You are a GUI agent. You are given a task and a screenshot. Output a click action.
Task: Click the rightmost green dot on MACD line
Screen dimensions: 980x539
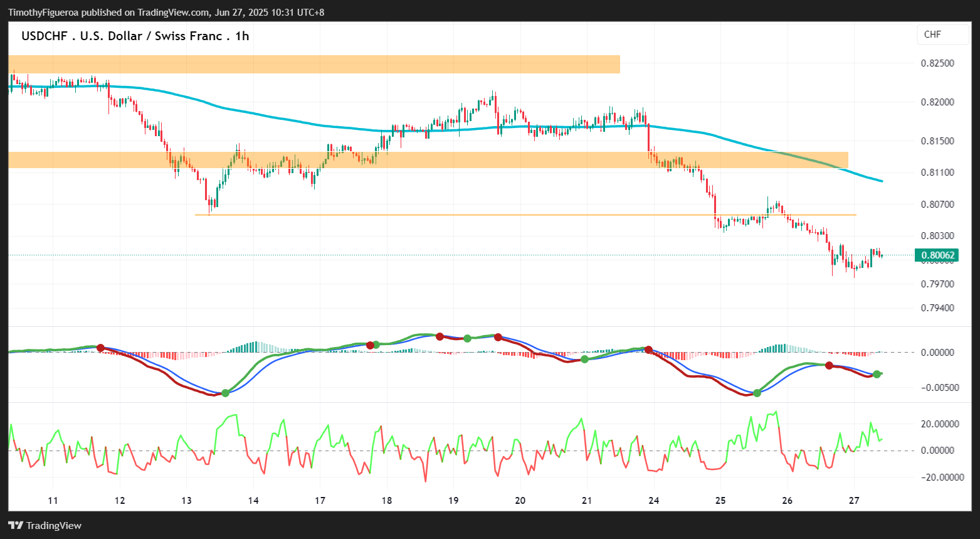coord(877,375)
